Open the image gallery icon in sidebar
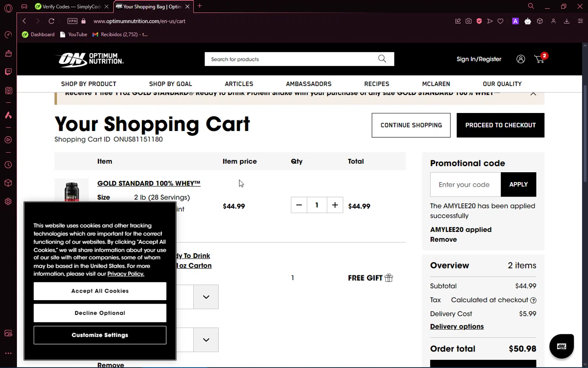Screen dimensions: 588x368 tap(8, 333)
